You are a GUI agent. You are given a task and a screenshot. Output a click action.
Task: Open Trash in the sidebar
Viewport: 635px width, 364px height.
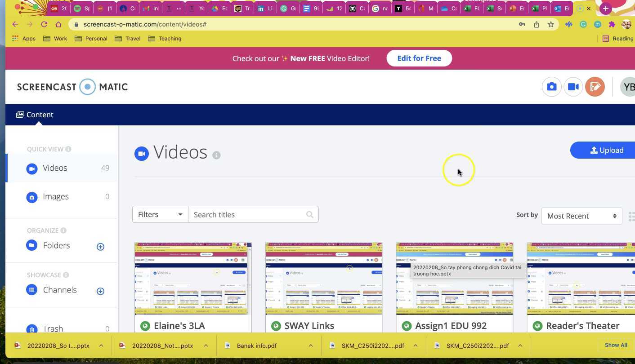53,328
